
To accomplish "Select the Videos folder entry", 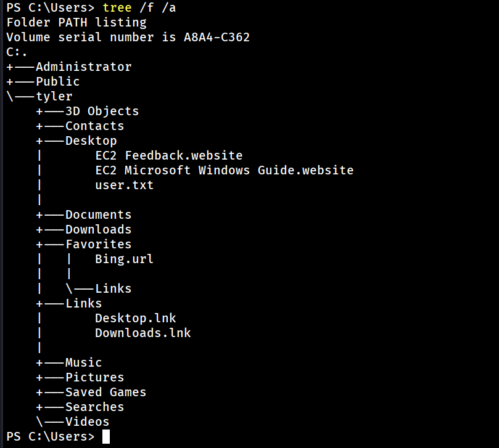I will [87, 422].
